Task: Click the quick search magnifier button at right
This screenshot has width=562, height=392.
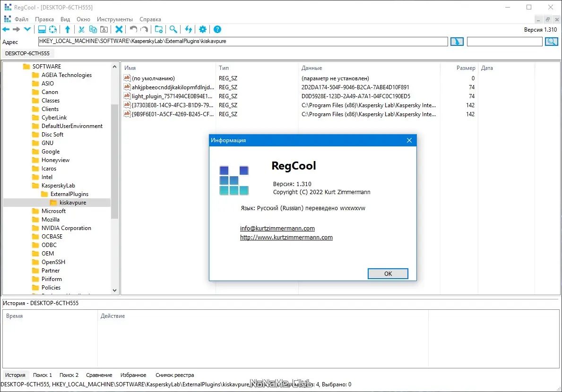Action: (551, 42)
